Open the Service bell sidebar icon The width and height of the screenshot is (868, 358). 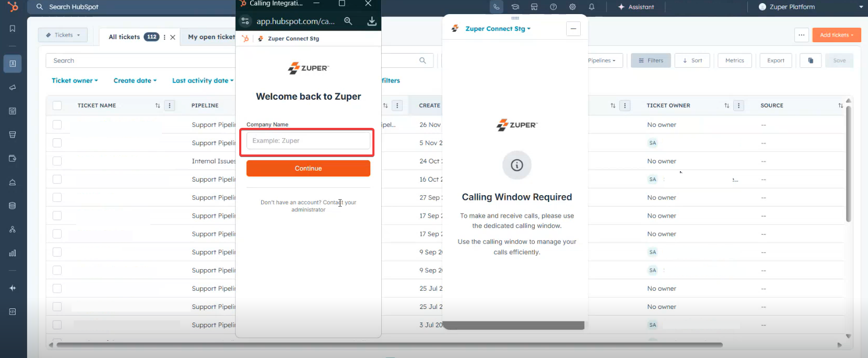coord(13,182)
